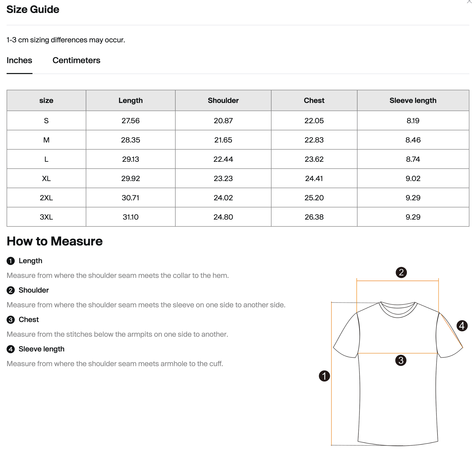The width and height of the screenshot is (476, 463).
Task: Click the bullet 3 icon beside Chest
Action: tap(11, 320)
